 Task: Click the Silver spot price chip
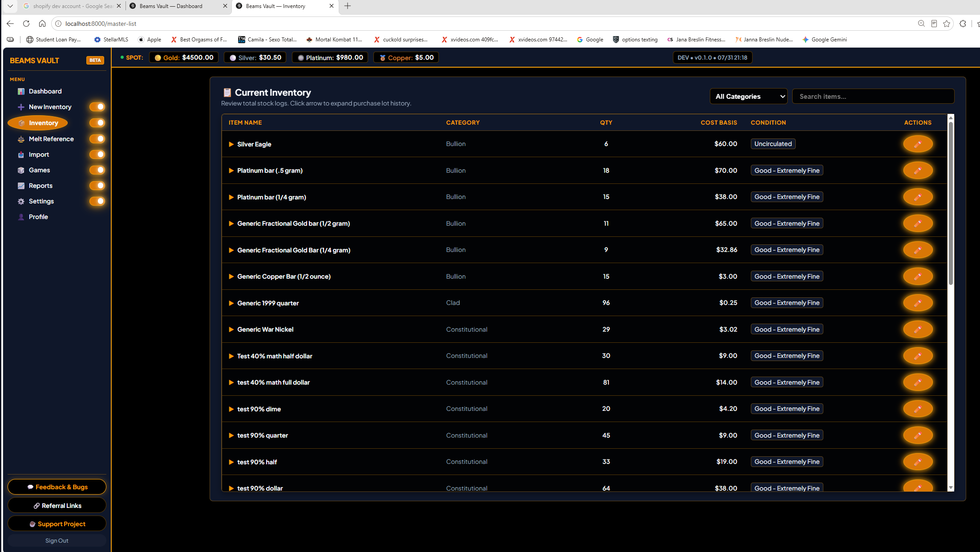tap(255, 57)
